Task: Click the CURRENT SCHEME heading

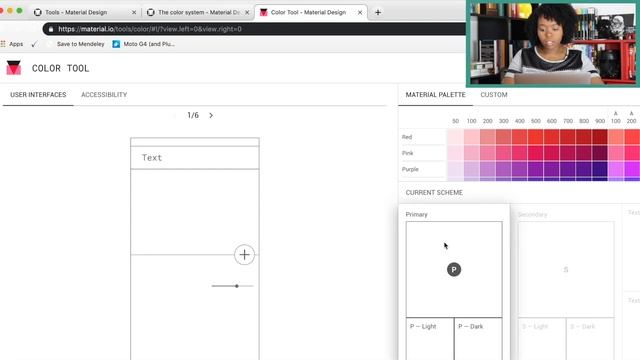Action: [x=434, y=193]
